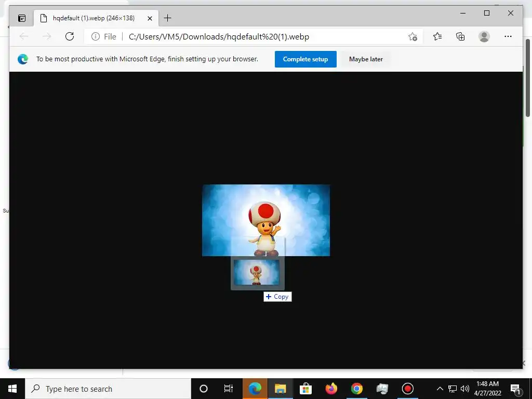Click the browser back arrow
The image size is (532, 399).
point(24,36)
